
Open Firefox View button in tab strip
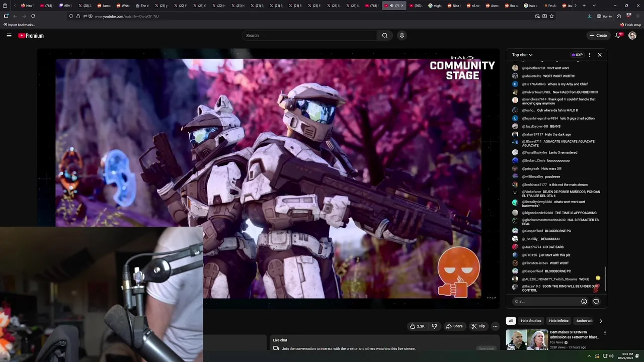[6, 6]
